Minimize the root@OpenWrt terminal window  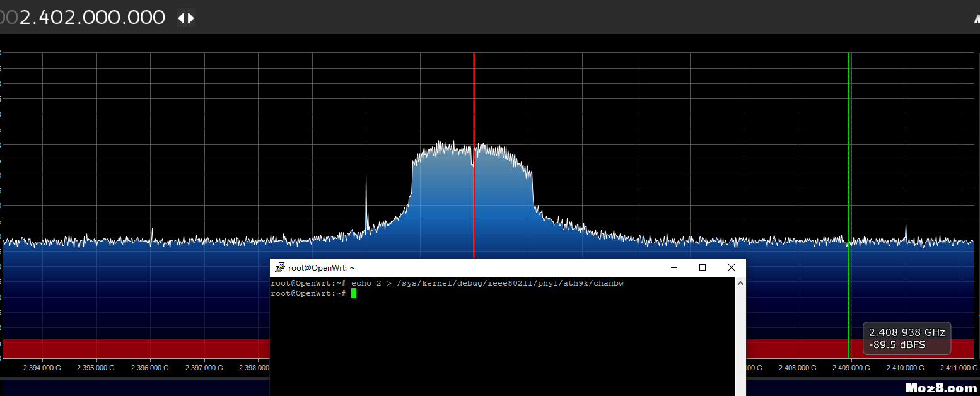(674, 268)
